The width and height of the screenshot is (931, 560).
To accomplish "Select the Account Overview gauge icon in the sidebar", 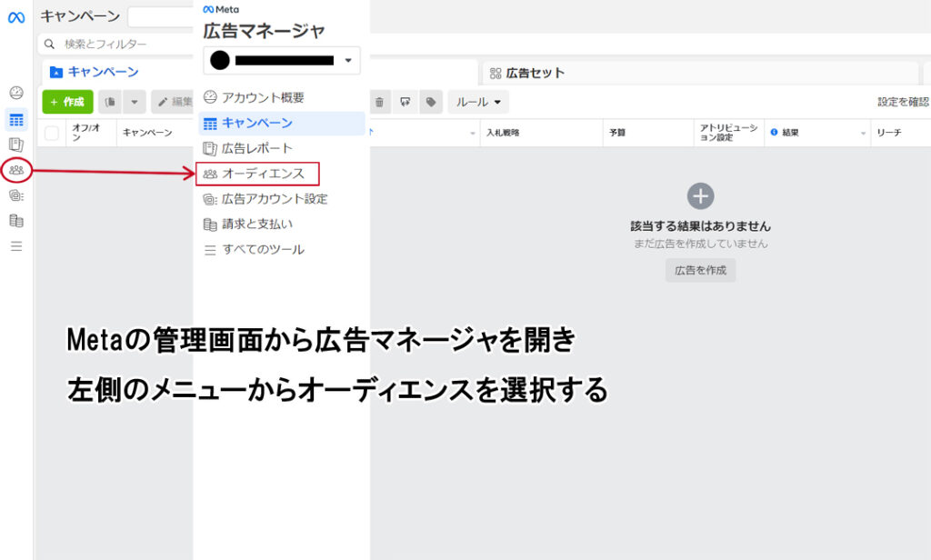I will [x=15, y=94].
